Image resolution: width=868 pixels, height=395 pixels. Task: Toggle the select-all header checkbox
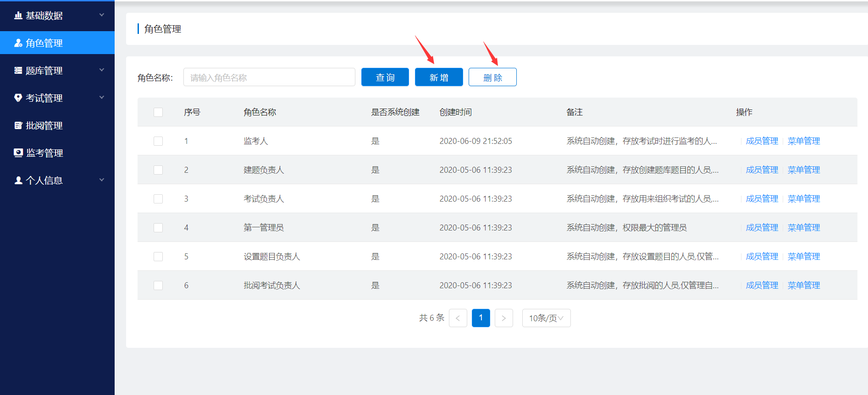pyautogui.click(x=158, y=112)
